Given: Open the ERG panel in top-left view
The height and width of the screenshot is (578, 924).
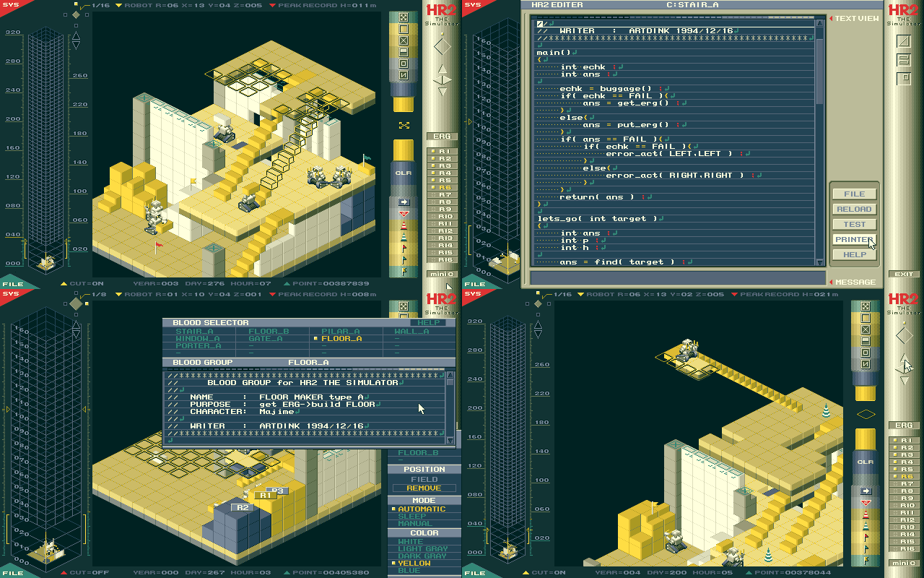Looking at the screenshot, I should pos(443,137).
